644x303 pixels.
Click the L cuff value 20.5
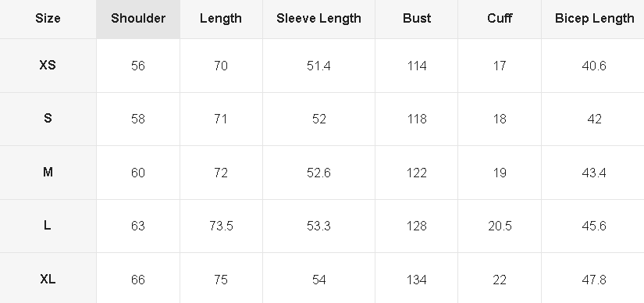click(500, 226)
